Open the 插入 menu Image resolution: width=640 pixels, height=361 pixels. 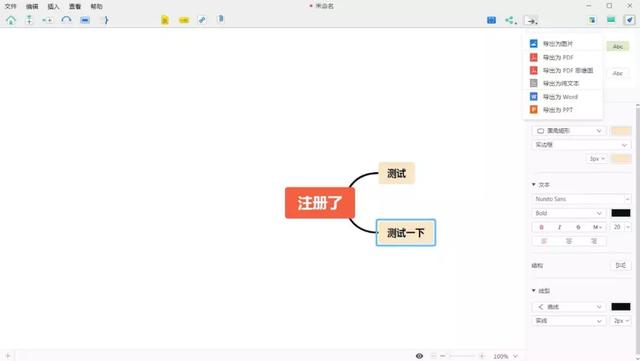[53, 6]
